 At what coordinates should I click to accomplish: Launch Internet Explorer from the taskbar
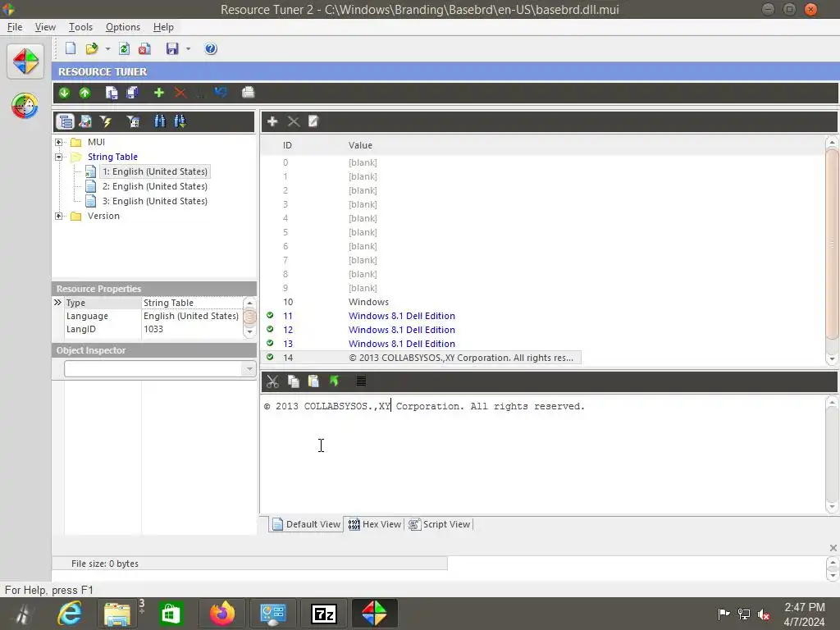coord(70,614)
